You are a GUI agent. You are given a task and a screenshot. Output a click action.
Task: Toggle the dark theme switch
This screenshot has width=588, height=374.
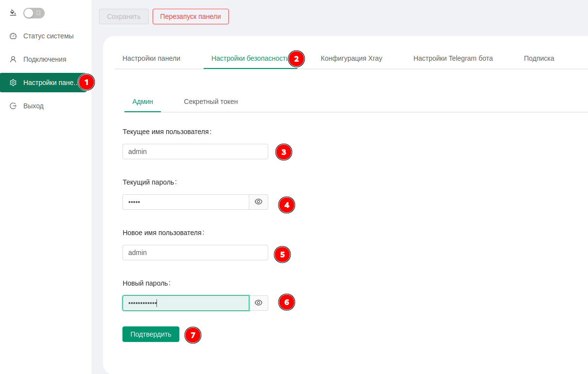34,13
